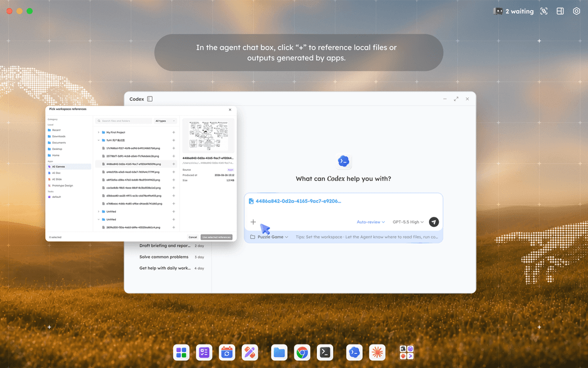Open the Auto-review dropdown
The image size is (588, 368).
pyautogui.click(x=371, y=222)
